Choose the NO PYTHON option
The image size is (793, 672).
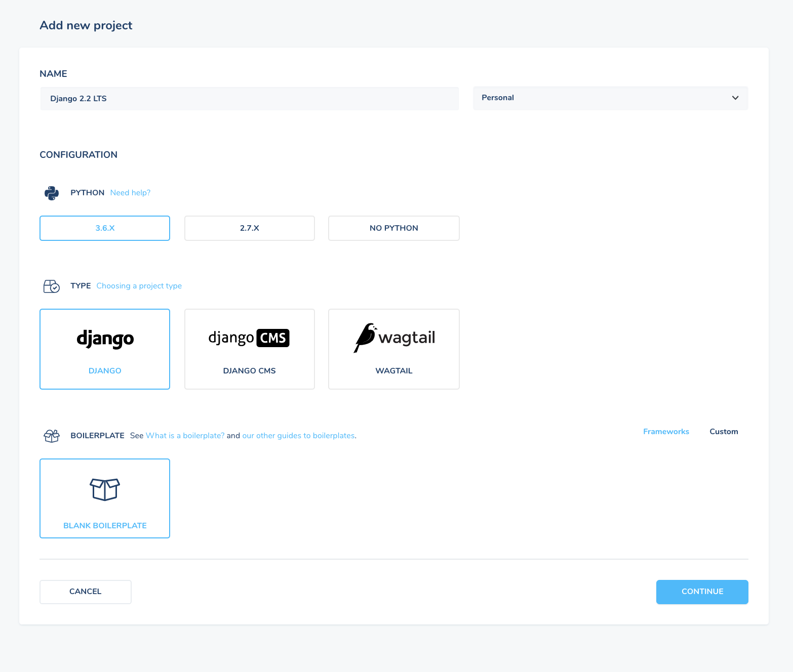(x=394, y=228)
